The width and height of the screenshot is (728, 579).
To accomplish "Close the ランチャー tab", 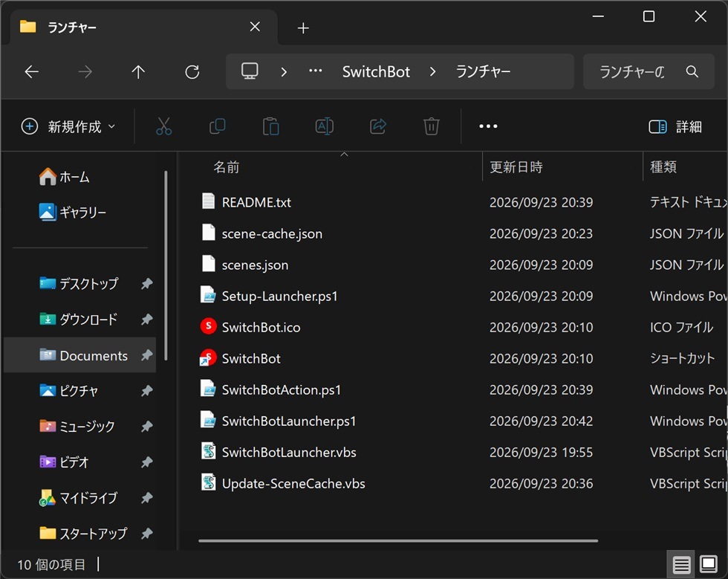I will (x=255, y=27).
